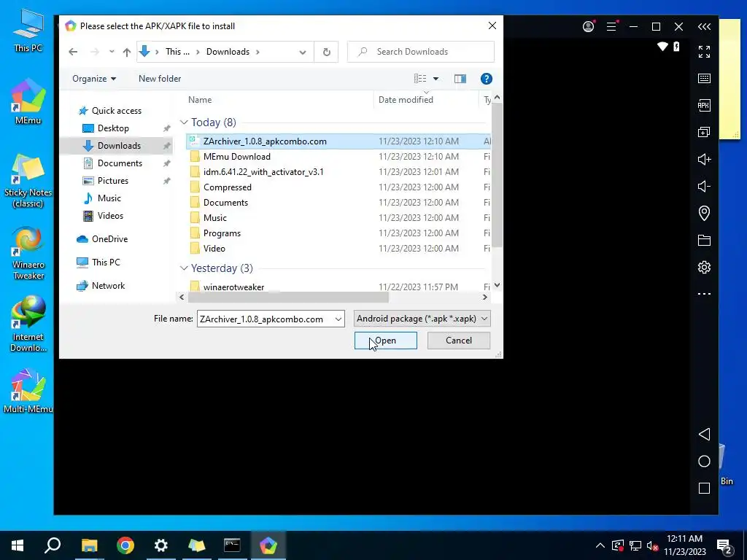Open recent locations dropdown arrow
747x560 pixels.
112,52
